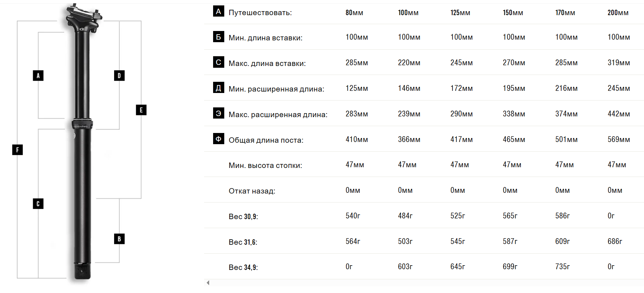Click the С icon beside Макс. длина вставки
The height and width of the screenshot is (293, 644).
click(219, 62)
